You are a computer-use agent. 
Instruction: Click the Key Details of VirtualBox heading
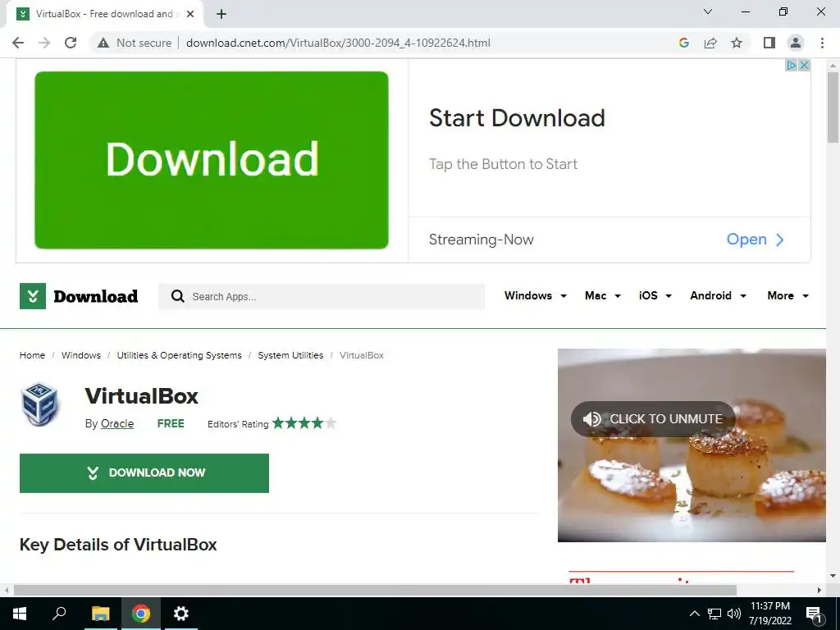tap(118, 545)
